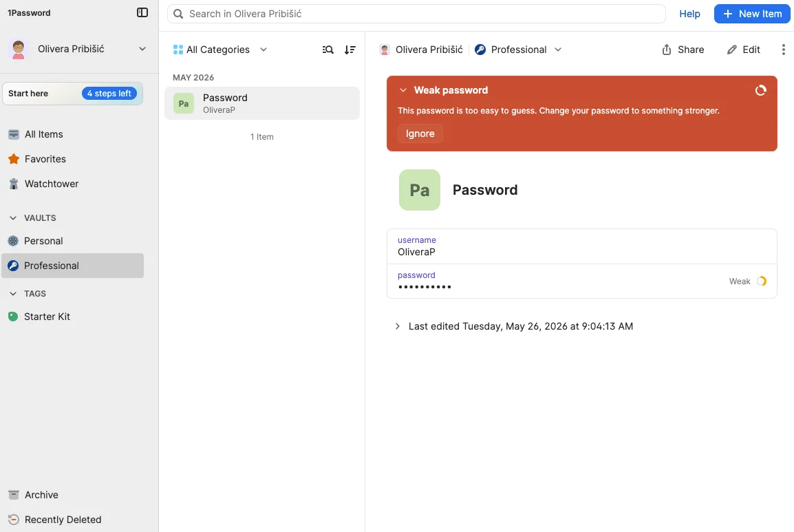
Task: Click the 'MAY 2026' list heading
Action: (193, 78)
